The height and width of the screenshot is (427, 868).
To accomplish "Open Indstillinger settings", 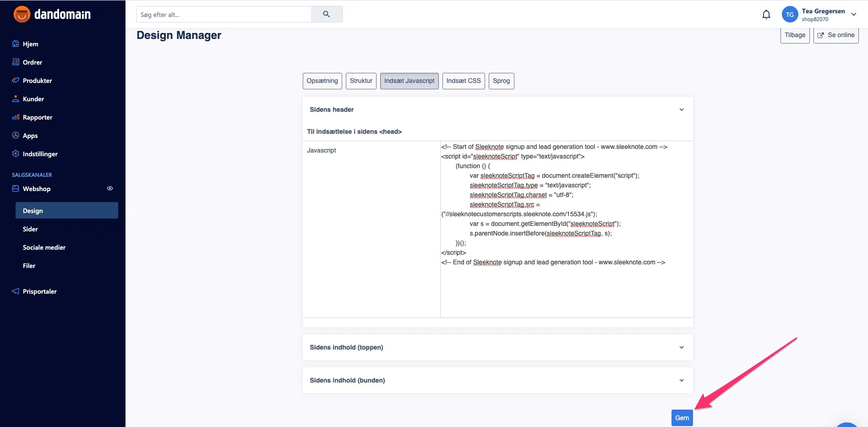I will coord(40,154).
